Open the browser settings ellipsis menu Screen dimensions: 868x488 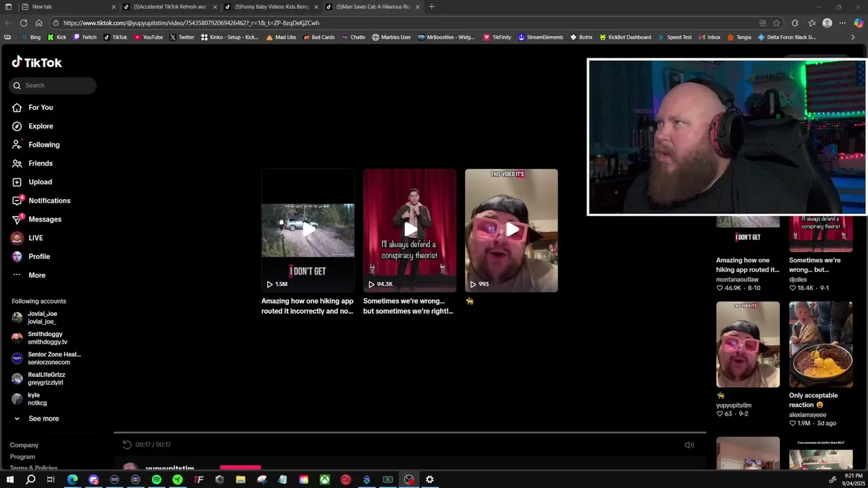[842, 22]
